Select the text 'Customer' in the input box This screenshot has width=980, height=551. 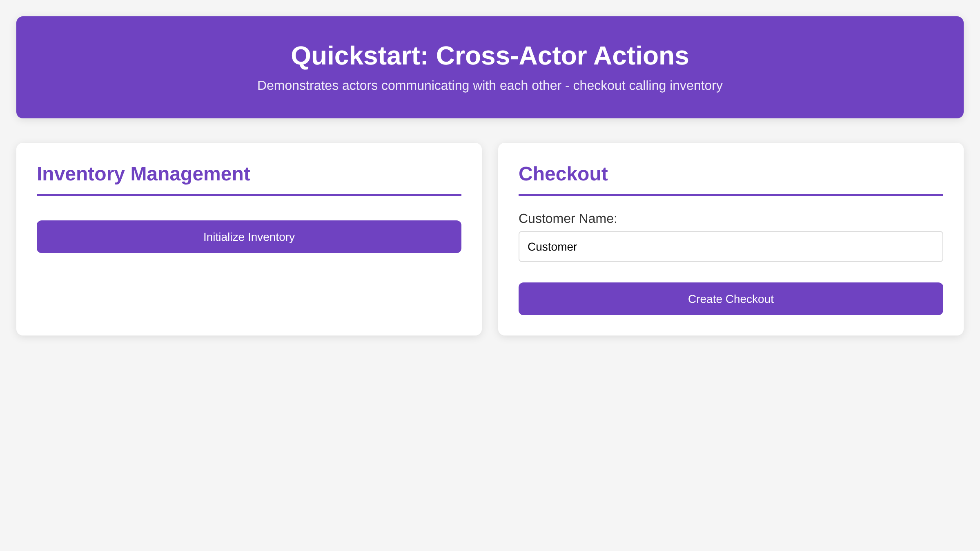tap(552, 247)
